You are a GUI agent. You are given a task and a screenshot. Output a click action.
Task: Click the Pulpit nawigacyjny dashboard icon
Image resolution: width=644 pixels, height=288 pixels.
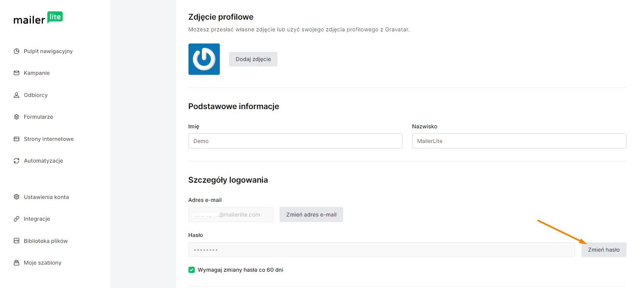coord(17,51)
